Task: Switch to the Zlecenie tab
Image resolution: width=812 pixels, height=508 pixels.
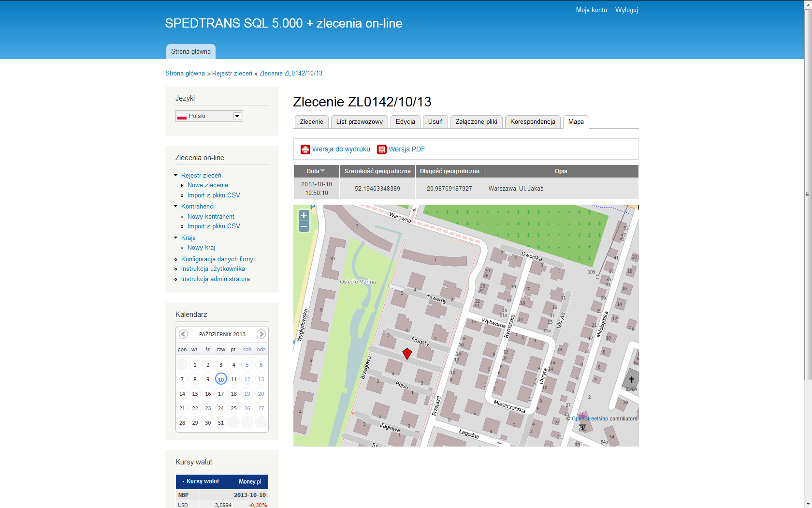Action: click(311, 122)
